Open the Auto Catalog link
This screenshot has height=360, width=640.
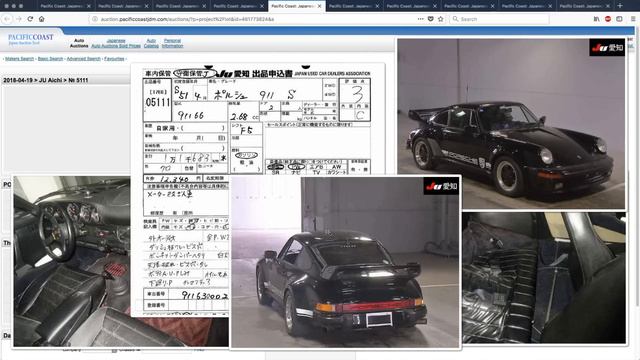pos(151,43)
